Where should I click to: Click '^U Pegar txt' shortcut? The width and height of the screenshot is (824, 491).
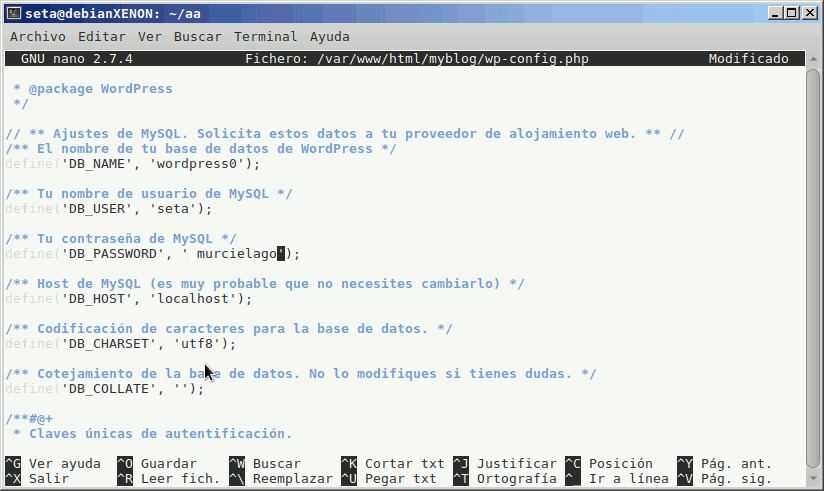[x=389, y=479]
